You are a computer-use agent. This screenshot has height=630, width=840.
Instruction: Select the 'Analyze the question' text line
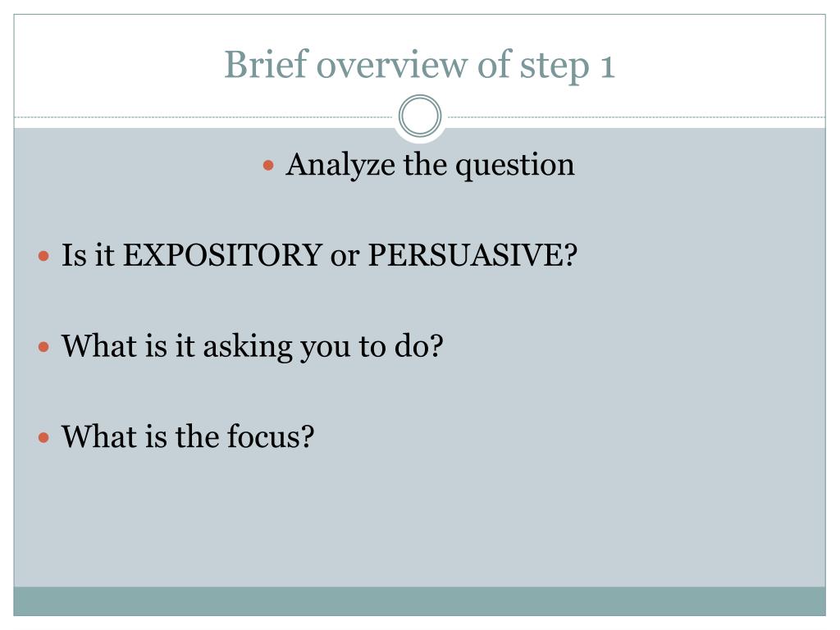[430, 165]
